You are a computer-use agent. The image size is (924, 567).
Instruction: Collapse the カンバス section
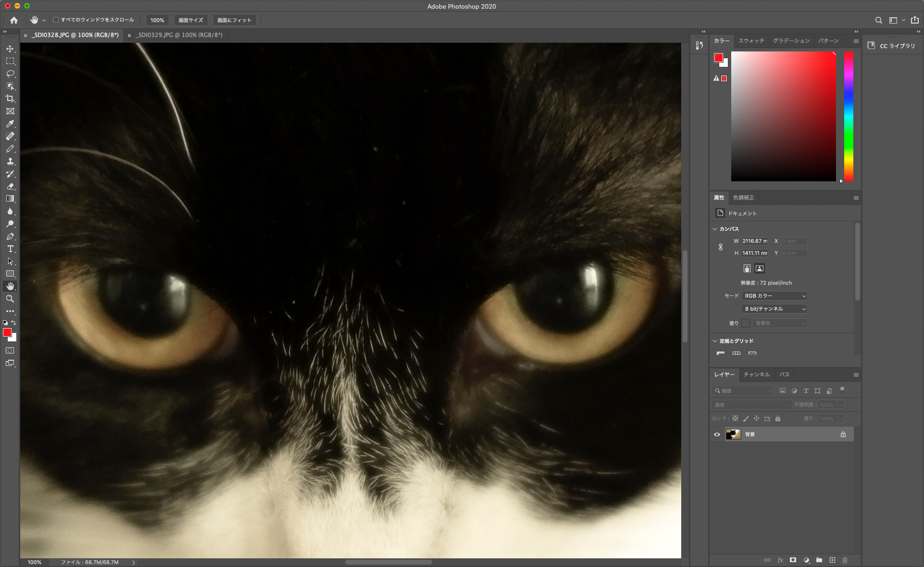pyautogui.click(x=715, y=229)
